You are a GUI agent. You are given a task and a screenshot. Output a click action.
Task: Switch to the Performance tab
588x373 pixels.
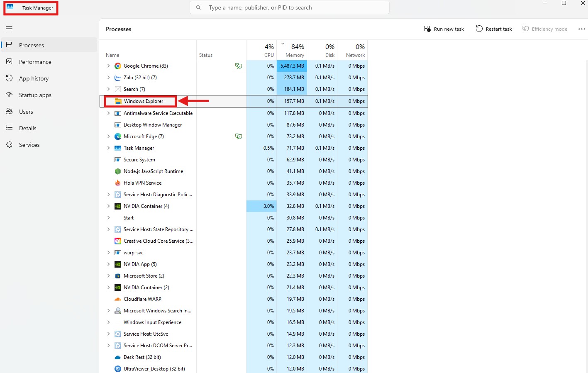tap(35, 62)
